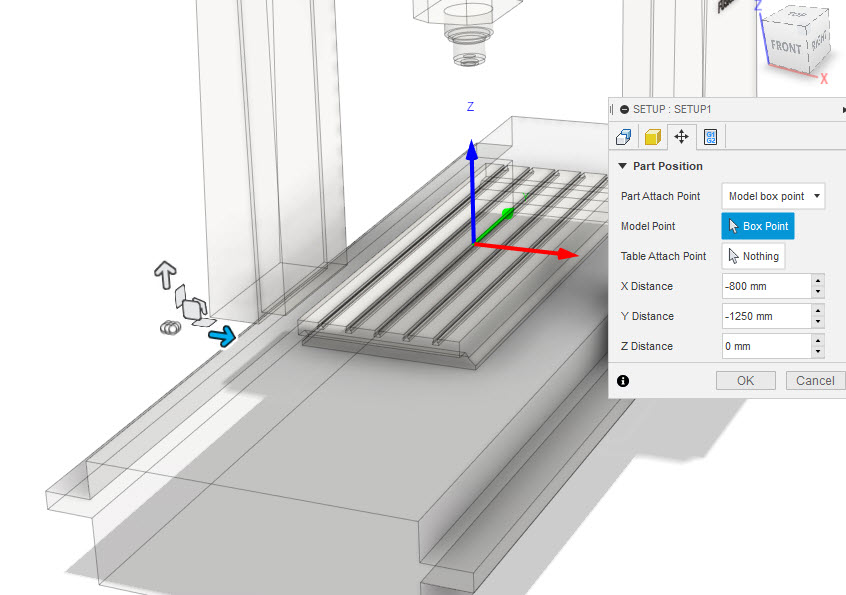Click the green Y axis handle of the triad
Screen dimensions: 846x595
point(507,214)
